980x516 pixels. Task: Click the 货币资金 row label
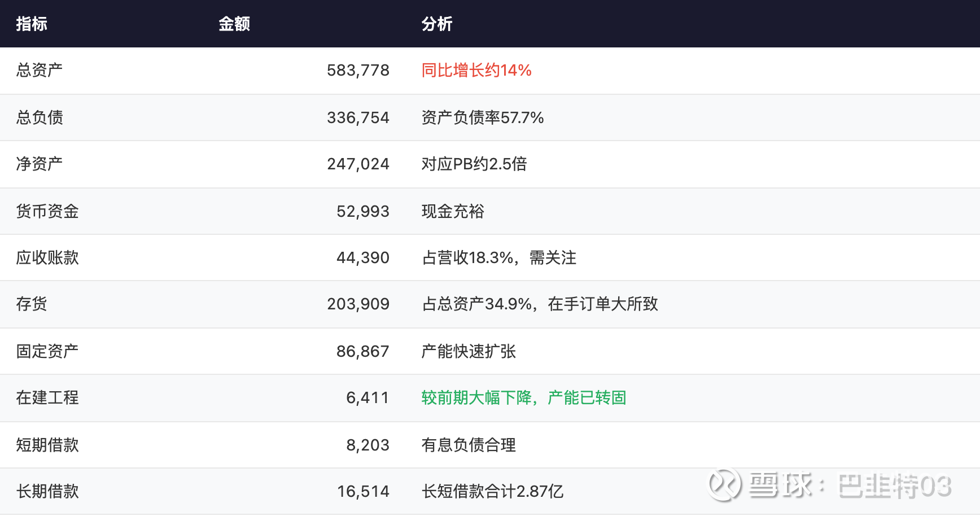(x=47, y=211)
